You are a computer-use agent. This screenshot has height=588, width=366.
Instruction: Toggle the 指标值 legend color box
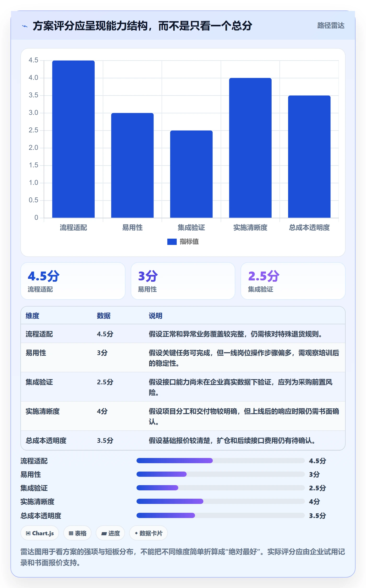172,242
